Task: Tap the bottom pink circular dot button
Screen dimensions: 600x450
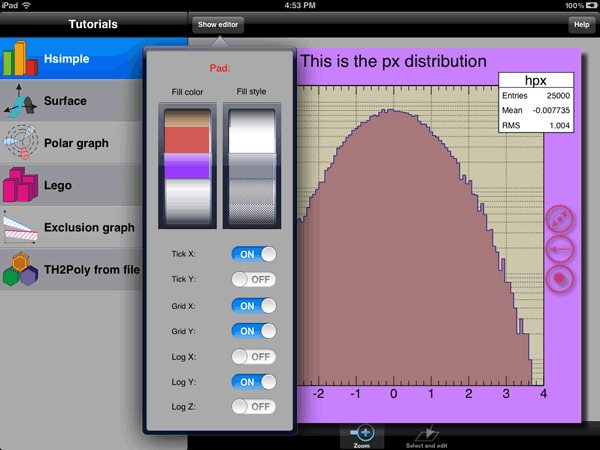Action: click(x=561, y=278)
